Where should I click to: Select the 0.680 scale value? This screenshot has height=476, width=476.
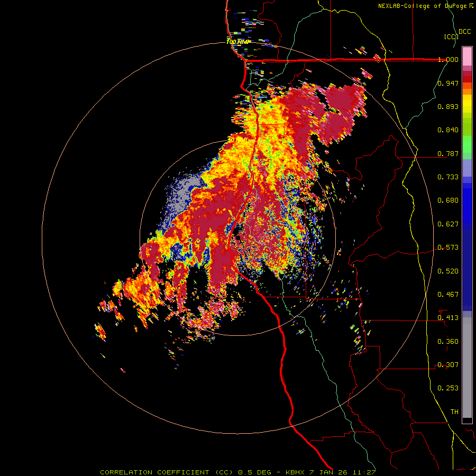click(x=448, y=200)
